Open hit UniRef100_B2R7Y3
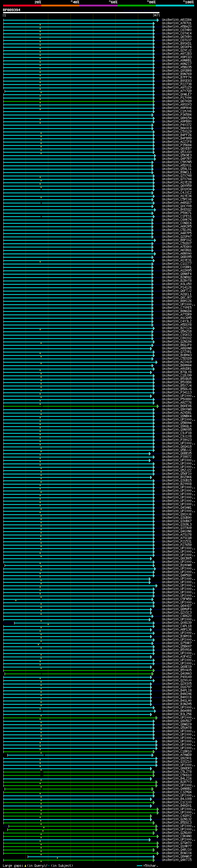The width and height of the screenshot is (197, 868). [x=176, y=782]
